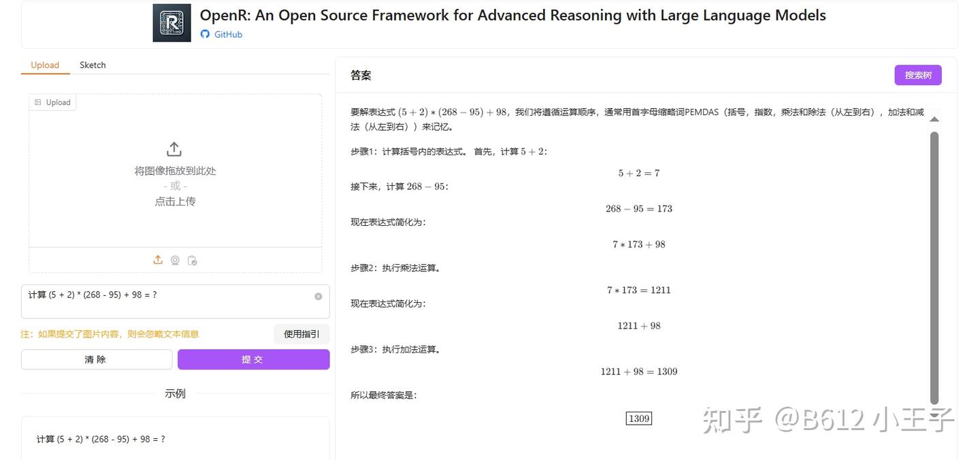The image size is (980, 460).
Task: Click inside the question input field
Action: click(x=170, y=295)
